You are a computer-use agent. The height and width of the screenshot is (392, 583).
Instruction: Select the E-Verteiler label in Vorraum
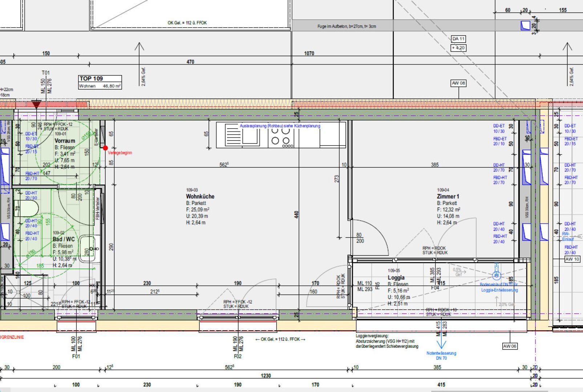pos(96,137)
